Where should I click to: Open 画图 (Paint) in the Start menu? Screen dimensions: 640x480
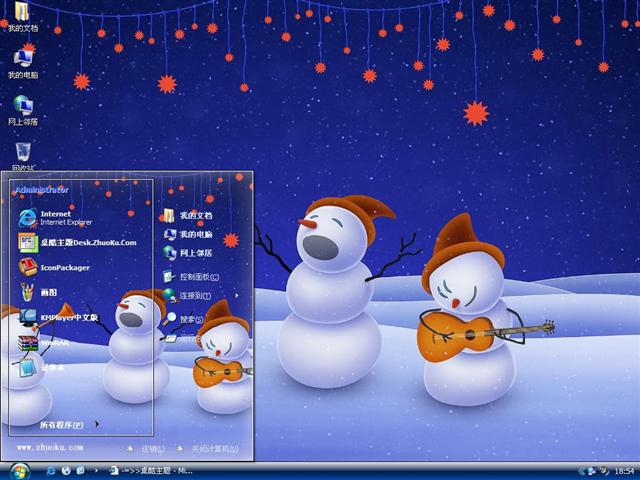point(38,292)
